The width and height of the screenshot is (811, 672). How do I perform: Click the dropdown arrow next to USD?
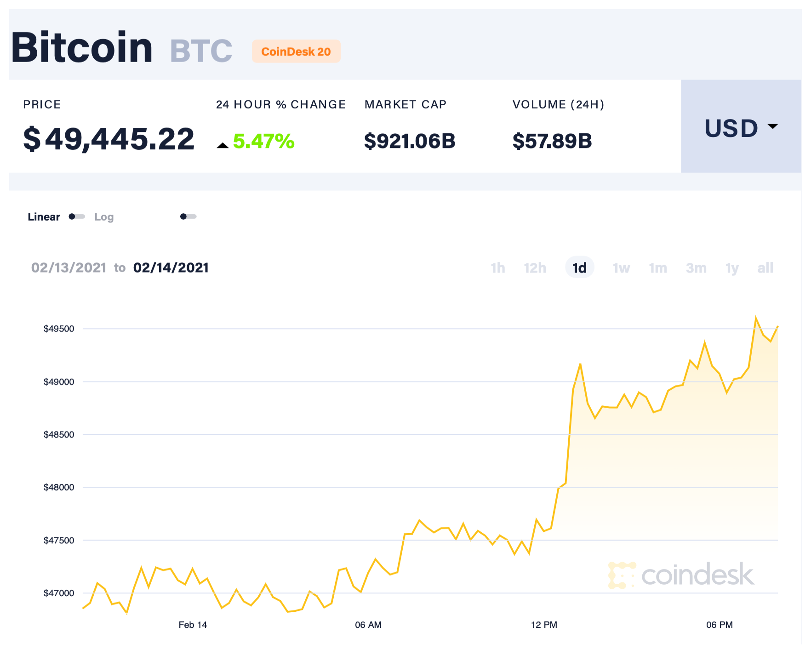(x=773, y=126)
